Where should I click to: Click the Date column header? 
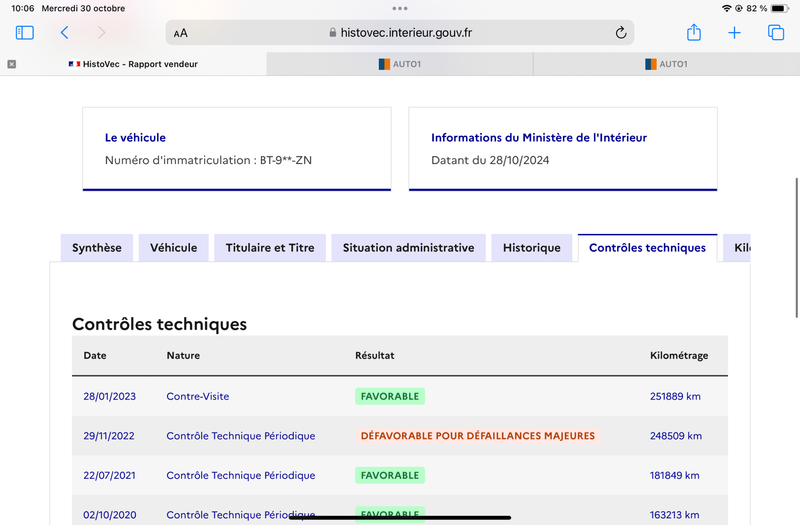95,355
